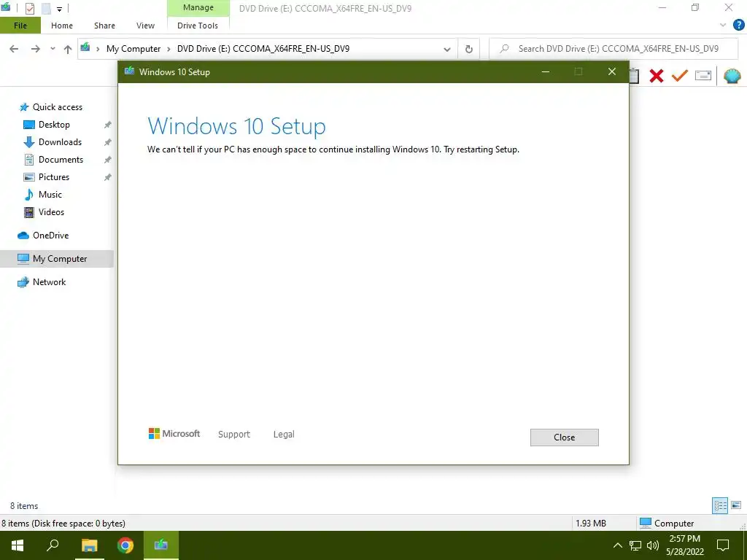Image resolution: width=747 pixels, height=560 pixels.
Task: Show hidden system tray icons
Action: tap(617, 545)
